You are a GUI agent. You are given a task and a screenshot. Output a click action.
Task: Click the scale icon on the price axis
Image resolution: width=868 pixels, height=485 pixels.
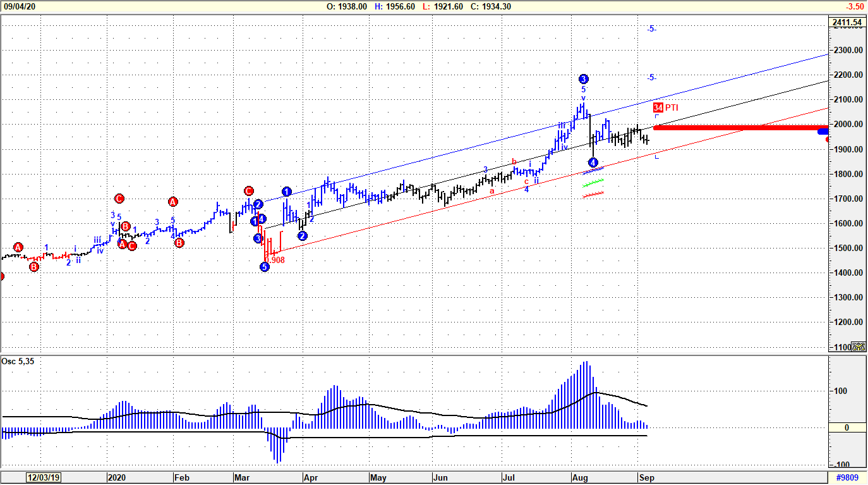coord(858,347)
